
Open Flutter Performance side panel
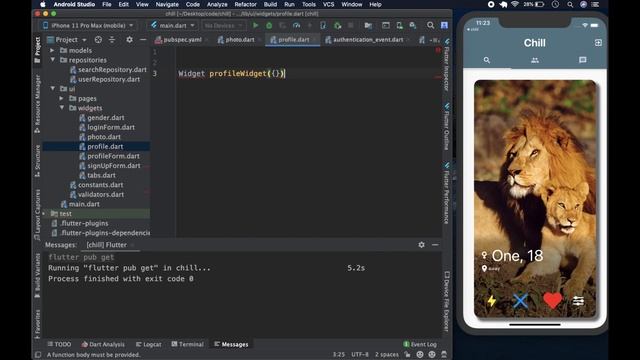447,193
